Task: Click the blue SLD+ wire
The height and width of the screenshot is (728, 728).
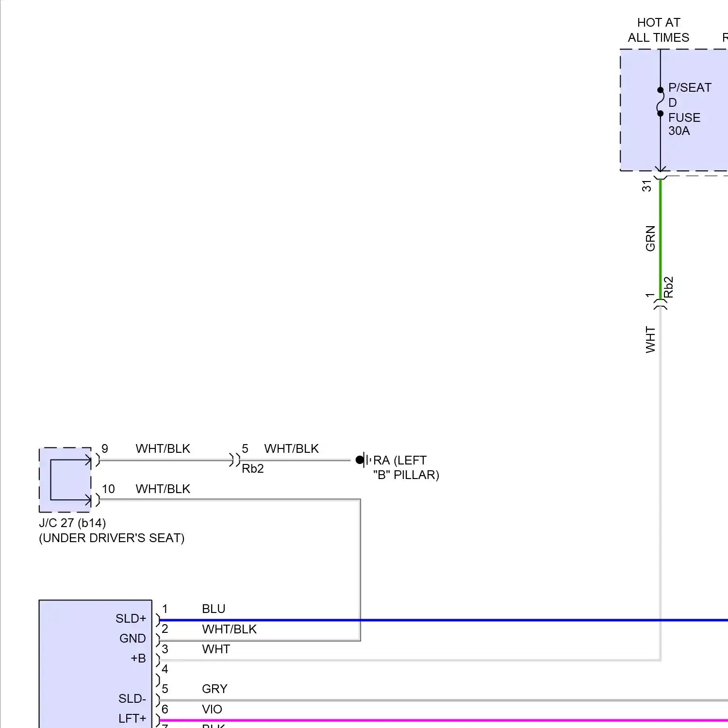Action: click(444, 620)
